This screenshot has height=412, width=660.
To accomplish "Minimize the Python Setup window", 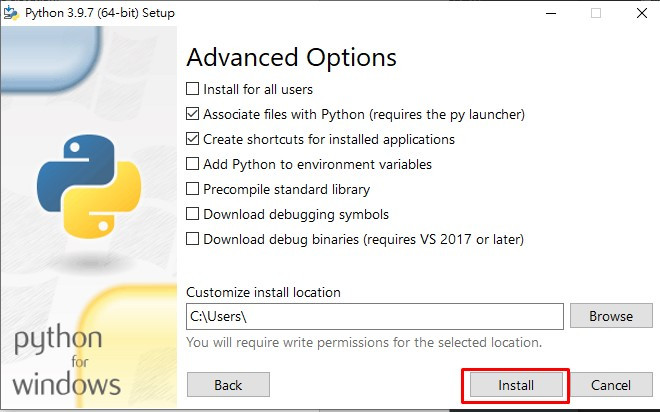I will pos(551,13).
